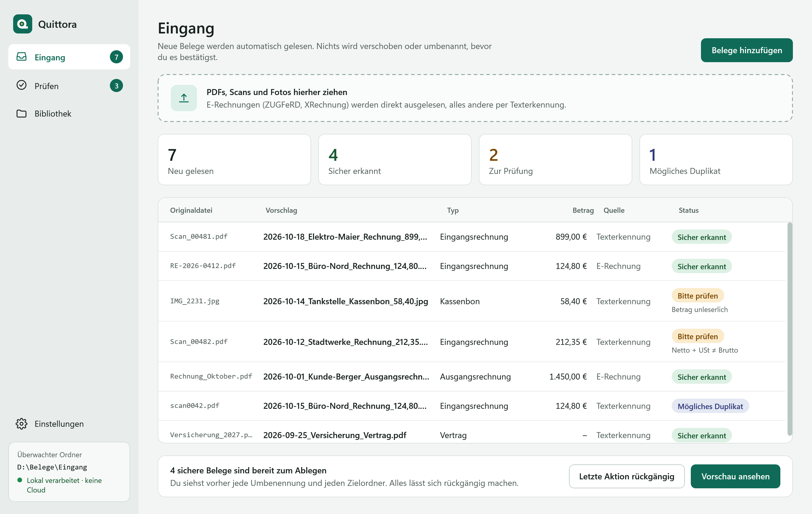The height and width of the screenshot is (514, 812).
Task: Click the Einstellungen gear icon
Action: click(21, 423)
